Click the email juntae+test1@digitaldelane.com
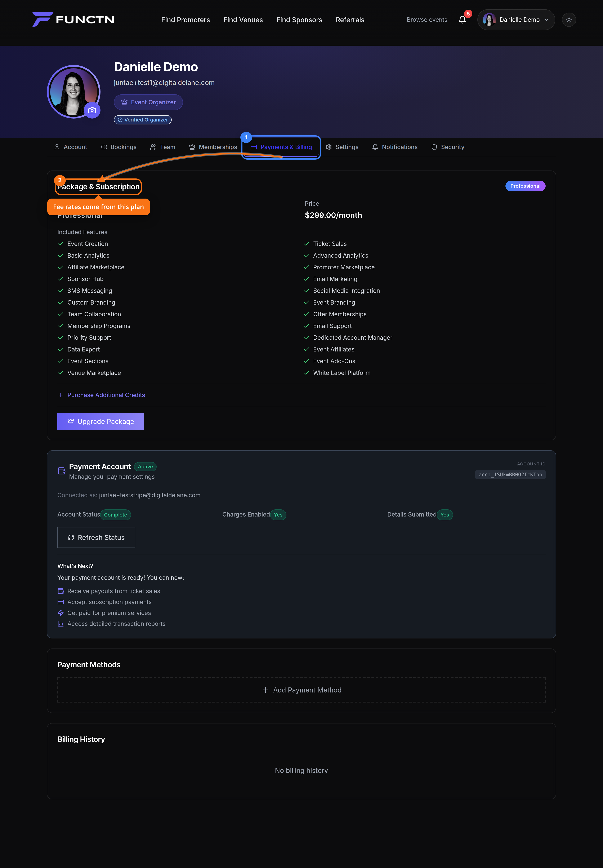 point(164,83)
